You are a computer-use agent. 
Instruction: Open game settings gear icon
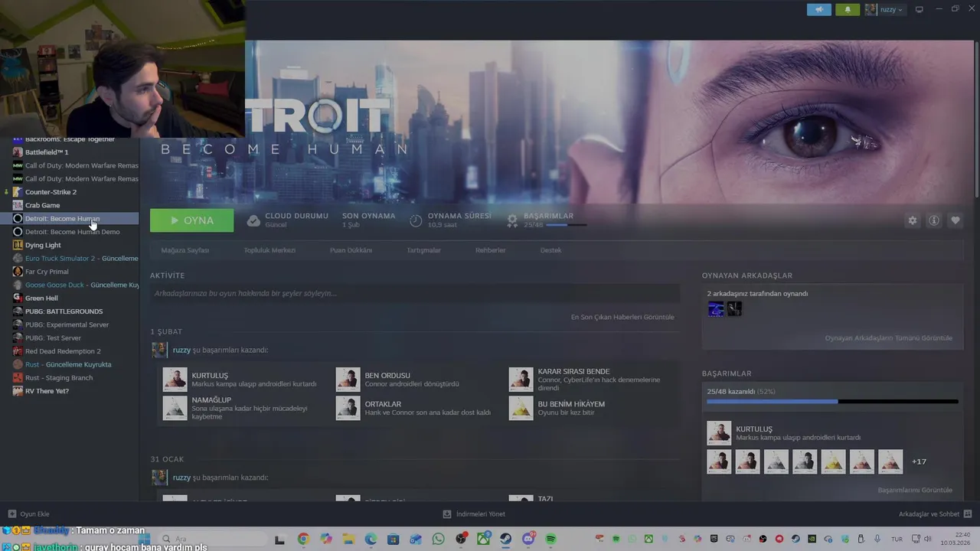(x=912, y=220)
